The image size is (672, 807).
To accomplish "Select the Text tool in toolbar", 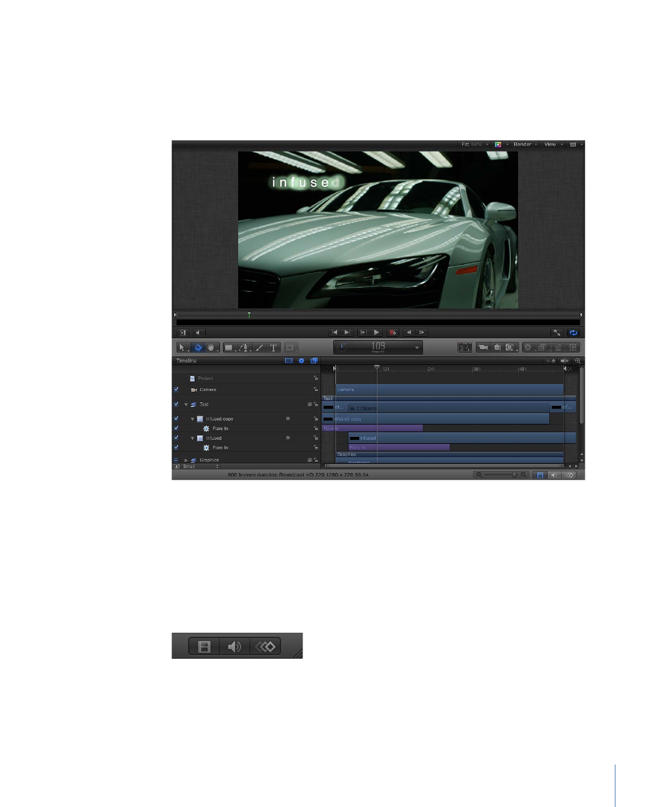I will [273, 347].
